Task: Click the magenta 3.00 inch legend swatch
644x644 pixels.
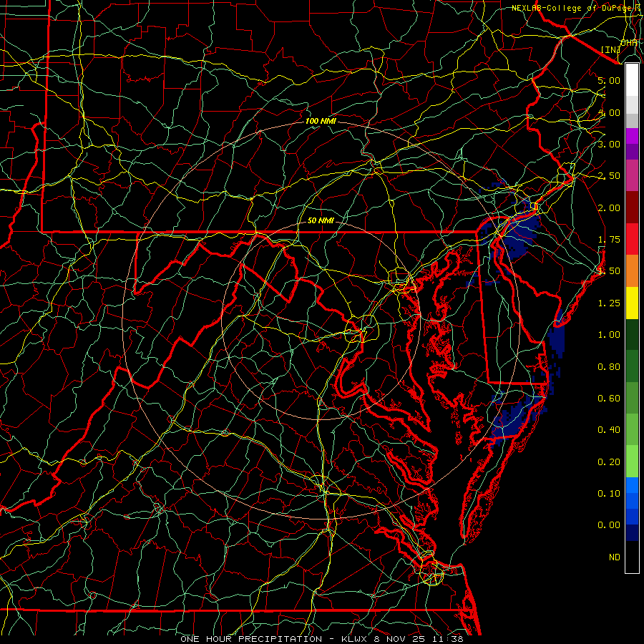Action: [632, 136]
